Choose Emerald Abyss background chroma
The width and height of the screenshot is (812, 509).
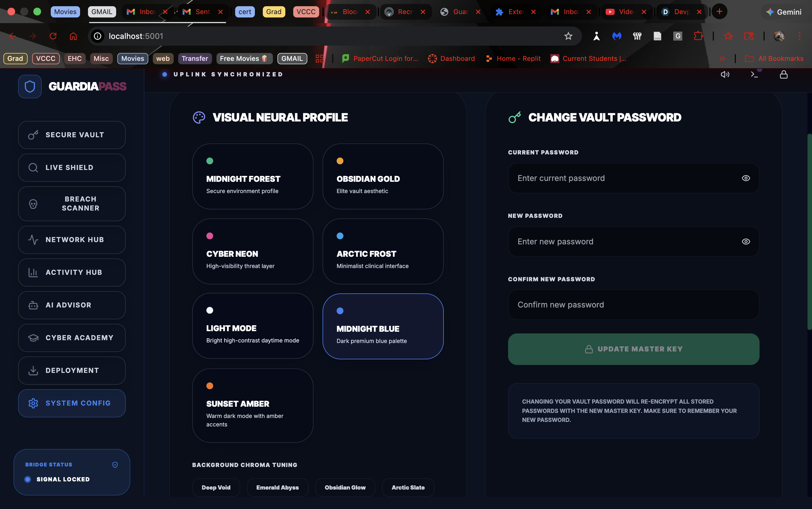[x=277, y=487]
